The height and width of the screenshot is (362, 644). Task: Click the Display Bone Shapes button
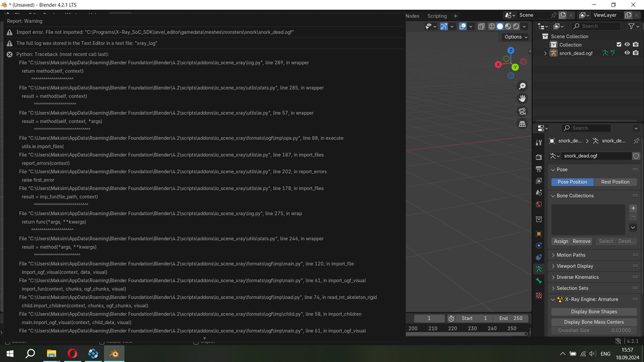tap(594, 312)
